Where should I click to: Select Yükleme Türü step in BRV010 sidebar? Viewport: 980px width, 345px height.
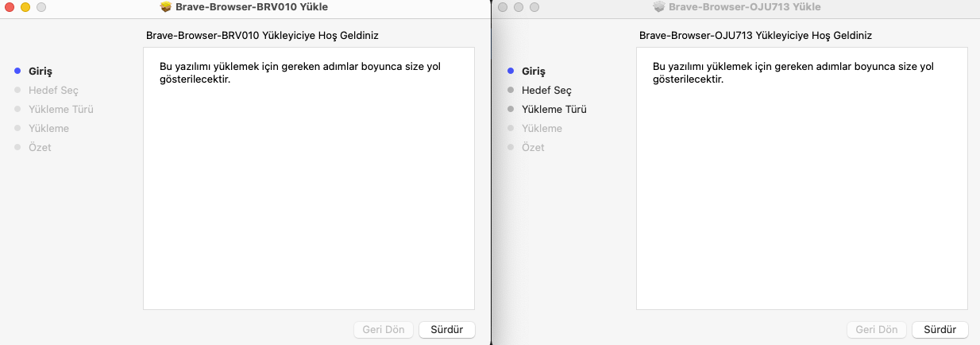tap(60, 110)
